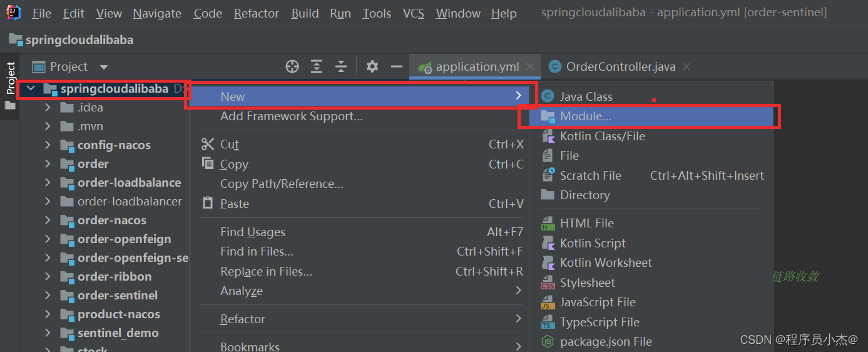Viewport: 868px width, 352px height.
Task: Click the springcloudalibaba breadcrumb label
Action: click(79, 40)
